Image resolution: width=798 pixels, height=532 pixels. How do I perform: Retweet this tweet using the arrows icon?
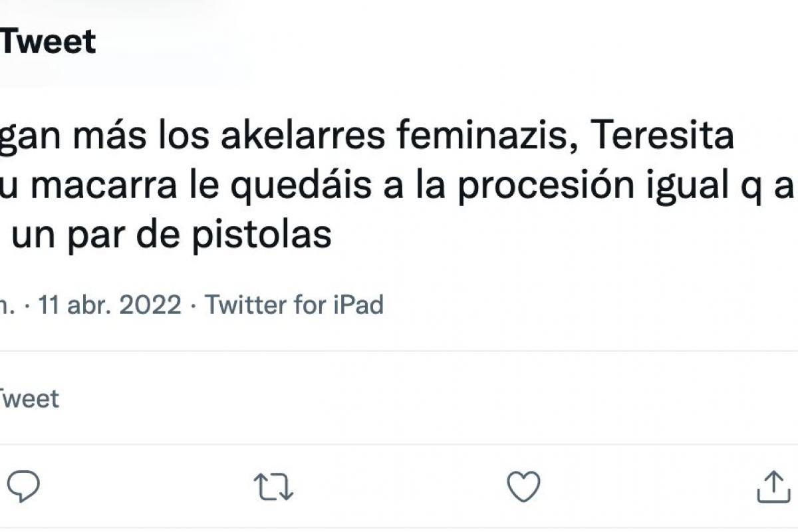pyautogui.click(x=273, y=486)
